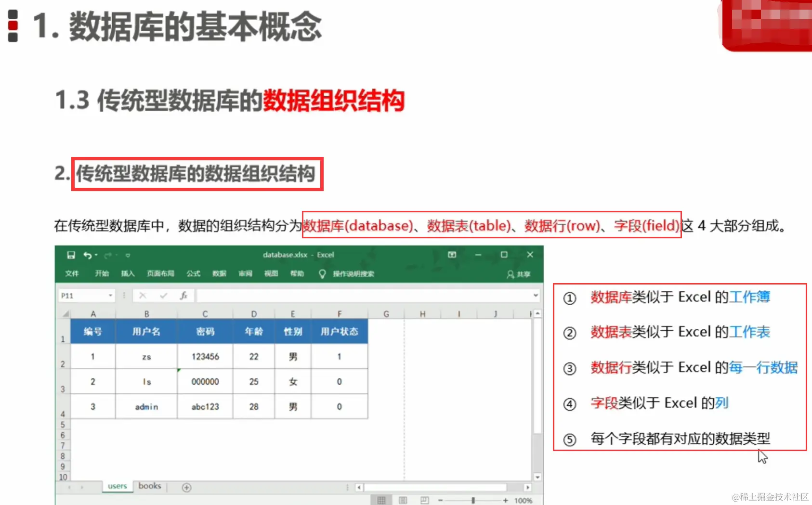Click the Redo arrow icon
812x505 pixels.
[108, 255]
